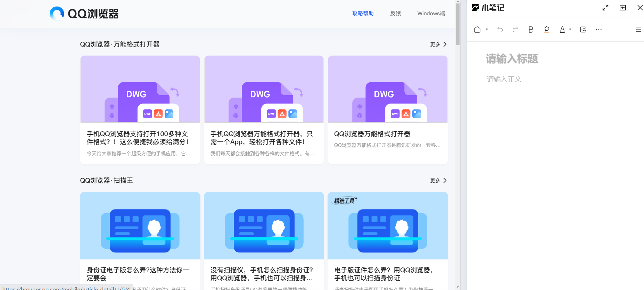Open the note home icon
The width and height of the screenshot is (644, 290).
point(477,30)
